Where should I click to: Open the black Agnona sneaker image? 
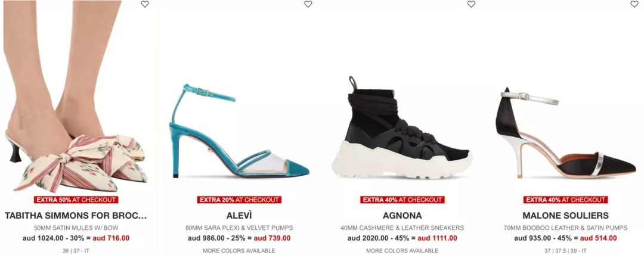[402, 128]
